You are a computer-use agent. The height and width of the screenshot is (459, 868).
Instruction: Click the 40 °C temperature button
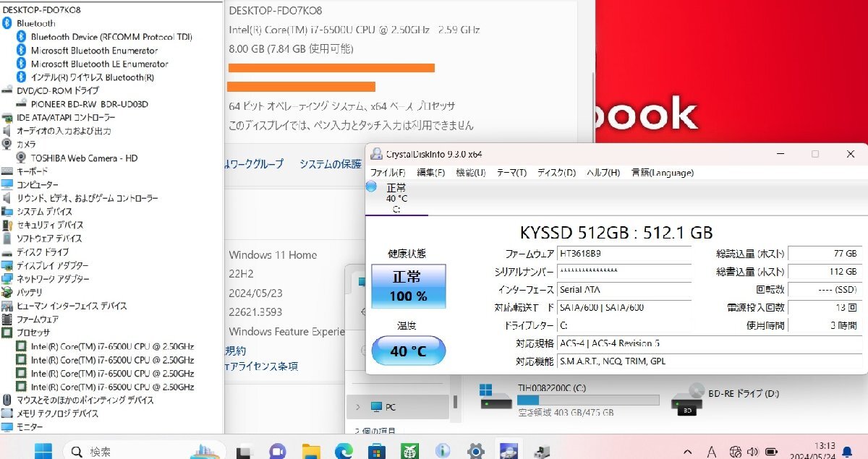pyautogui.click(x=409, y=351)
